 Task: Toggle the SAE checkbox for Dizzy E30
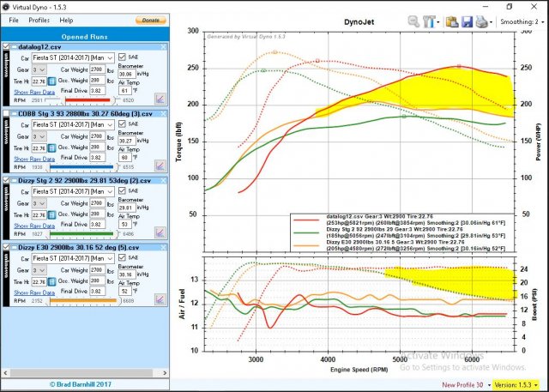(122, 257)
